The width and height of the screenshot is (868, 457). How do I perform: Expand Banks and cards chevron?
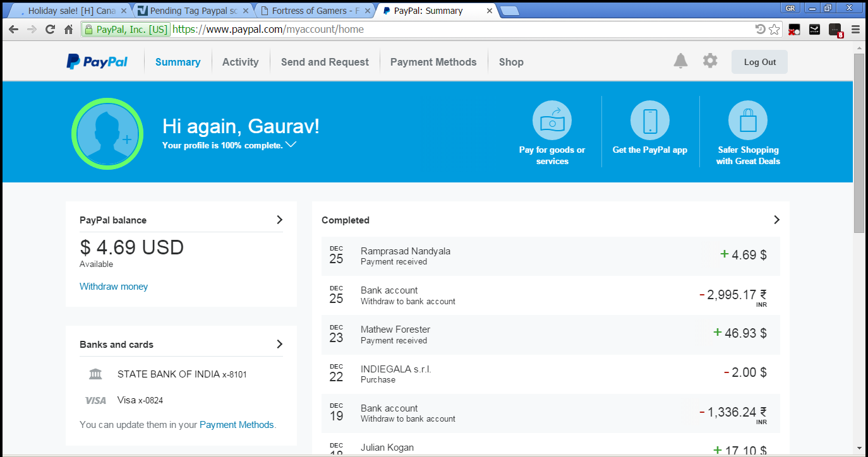pyautogui.click(x=279, y=344)
